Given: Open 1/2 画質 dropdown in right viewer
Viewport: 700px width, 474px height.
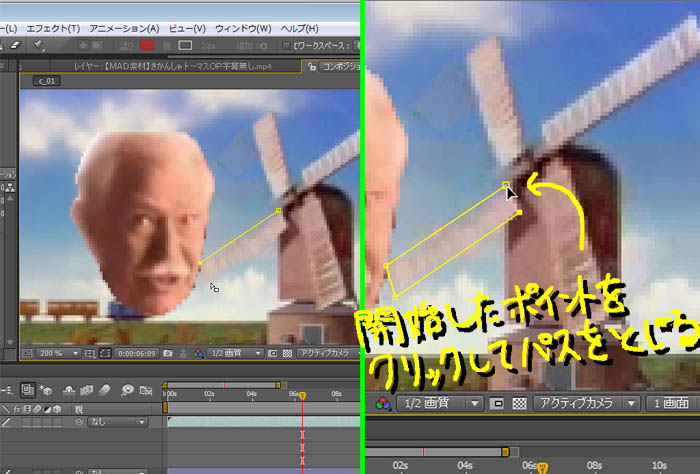Looking at the screenshot, I should coord(439,403).
